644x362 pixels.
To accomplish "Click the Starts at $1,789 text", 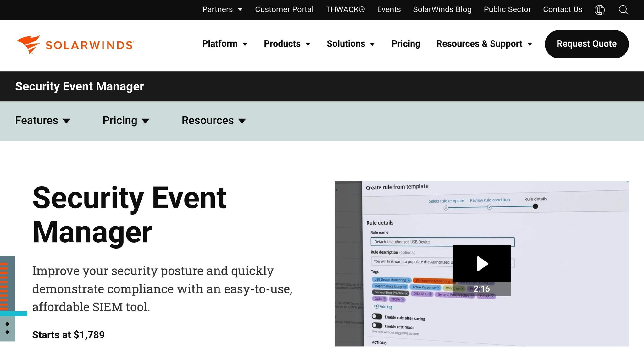I will pos(68,335).
